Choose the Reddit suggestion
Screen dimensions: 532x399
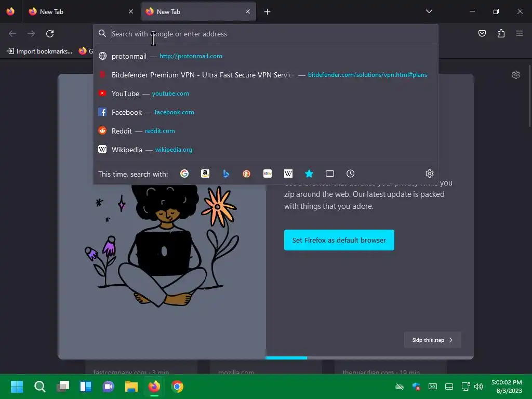(265, 130)
